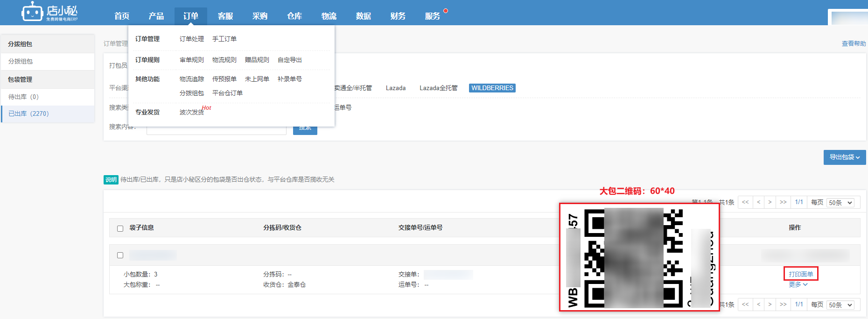Open the 仓库 top menu
This screenshot has width=868, height=319.
(294, 16)
